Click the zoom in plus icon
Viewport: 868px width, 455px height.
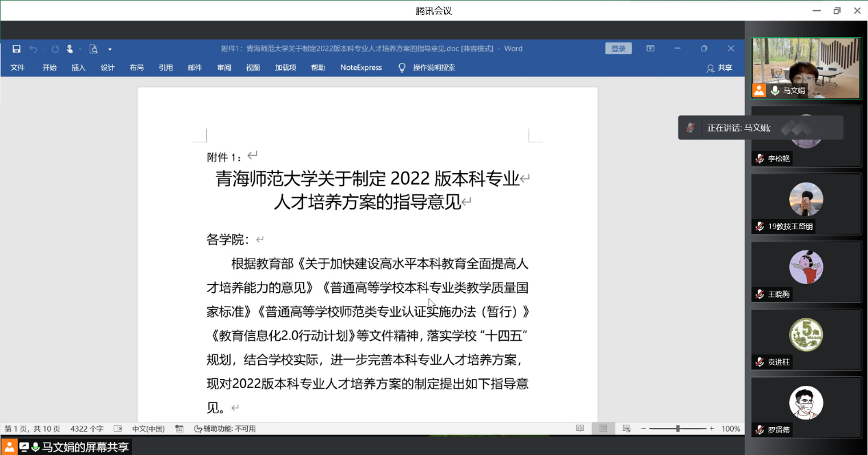coord(712,428)
